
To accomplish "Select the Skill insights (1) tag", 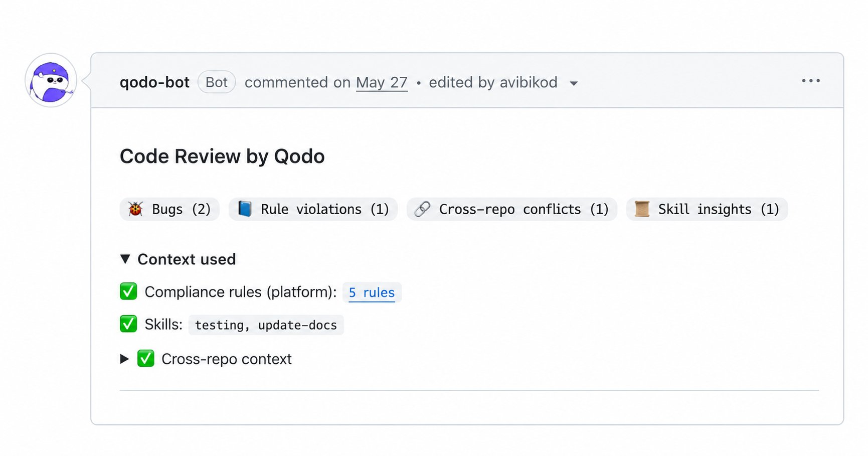I will pos(707,209).
